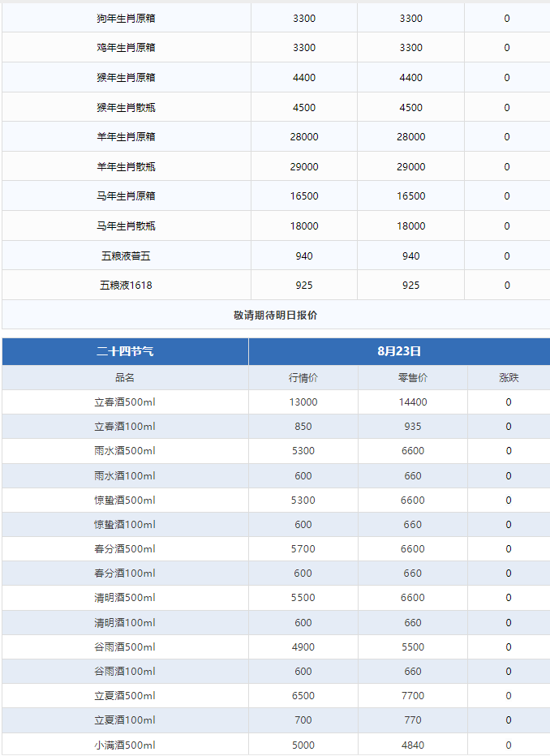The width and height of the screenshot is (550, 756).
Task: Click 4840 retail price of 小满酒500ml
Action: (x=413, y=745)
